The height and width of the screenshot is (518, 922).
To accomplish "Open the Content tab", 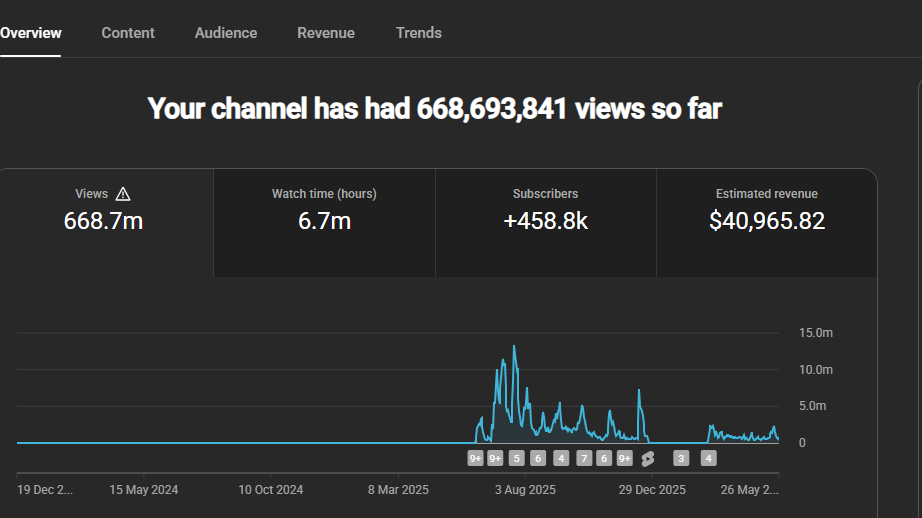I will coord(128,33).
